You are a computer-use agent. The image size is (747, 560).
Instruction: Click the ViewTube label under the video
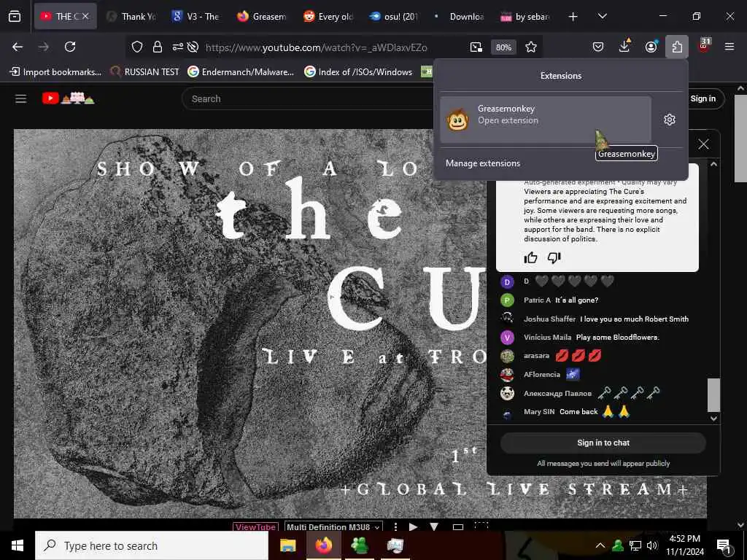(255, 527)
